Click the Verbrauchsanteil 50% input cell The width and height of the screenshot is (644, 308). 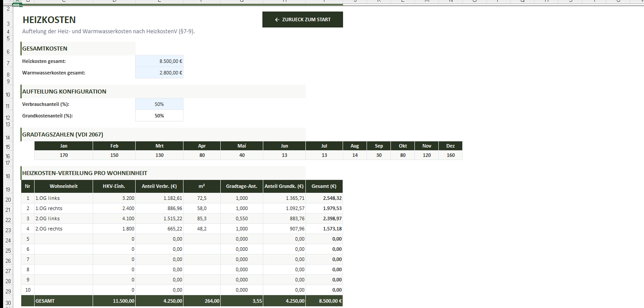pos(159,104)
